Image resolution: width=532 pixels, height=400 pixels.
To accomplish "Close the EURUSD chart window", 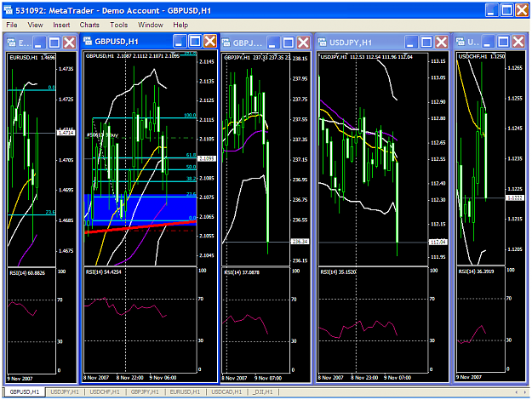I will [x=70, y=43].
